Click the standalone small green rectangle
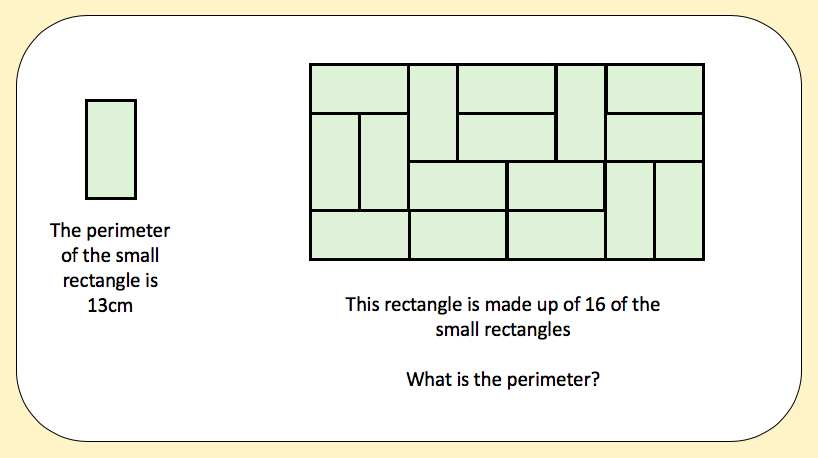Viewport: 818px width, 458px height. [x=111, y=149]
